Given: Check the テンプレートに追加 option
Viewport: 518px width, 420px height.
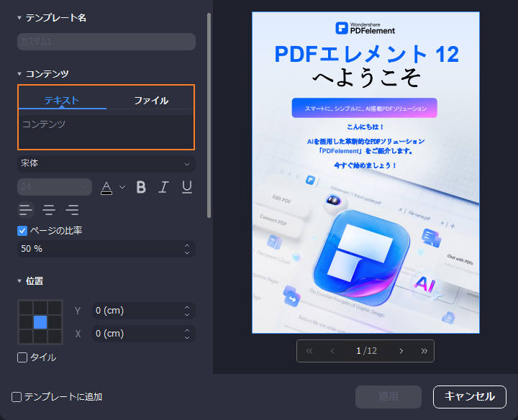Looking at the screenshot, I should click(x=16, y=397).
